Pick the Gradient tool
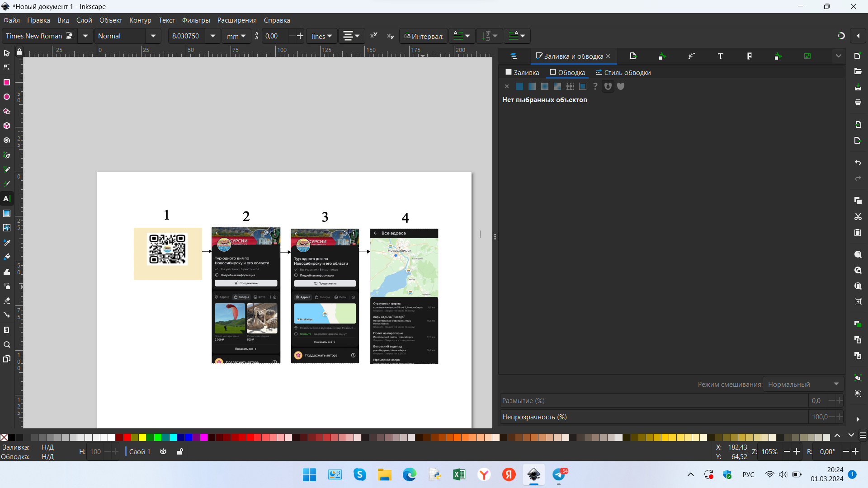The width and height of the screenshot is (868, 488). (x=7, y=213)
